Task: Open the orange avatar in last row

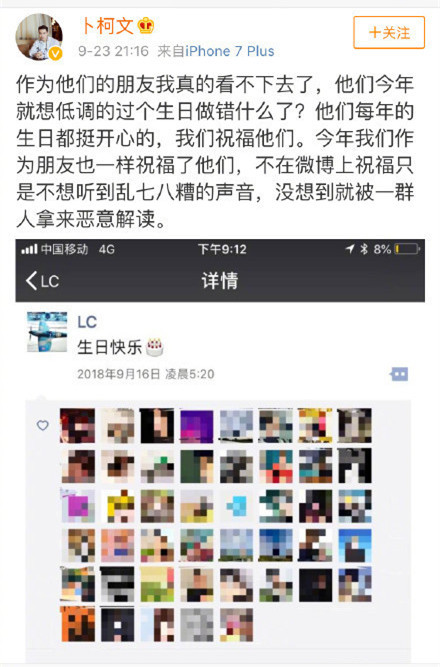Action: point(78,624)
